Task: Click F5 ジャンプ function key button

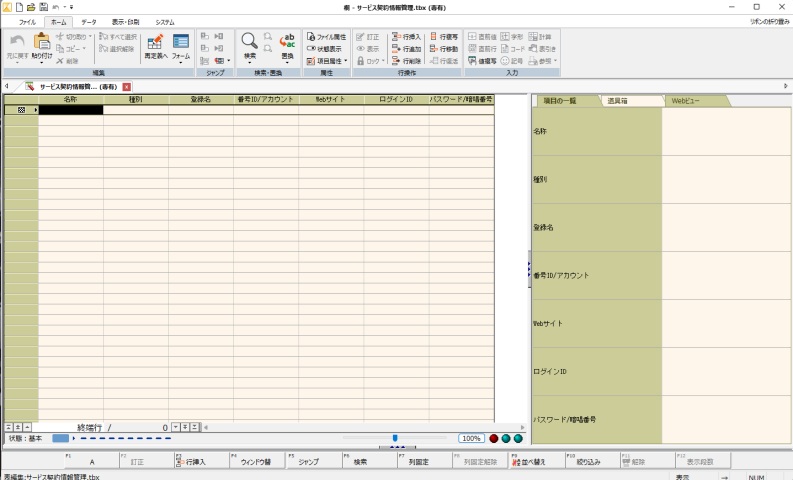Action: click(x=313, y=460)
